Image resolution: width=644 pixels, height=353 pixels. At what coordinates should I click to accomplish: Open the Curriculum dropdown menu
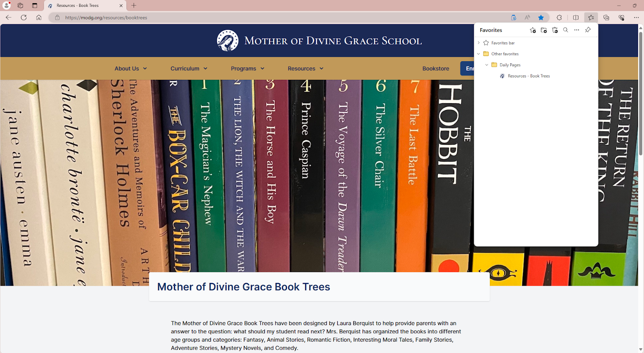tap(189, 69)
